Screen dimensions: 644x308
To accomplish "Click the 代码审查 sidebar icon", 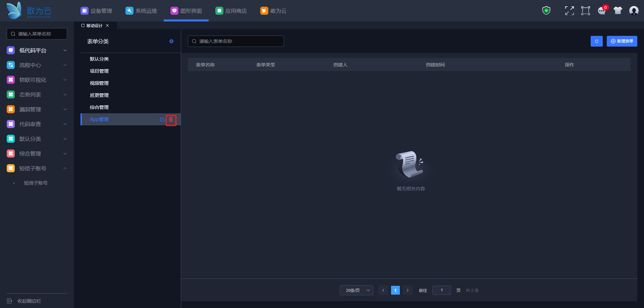I will pyautogui.click(x=11, y=124).
